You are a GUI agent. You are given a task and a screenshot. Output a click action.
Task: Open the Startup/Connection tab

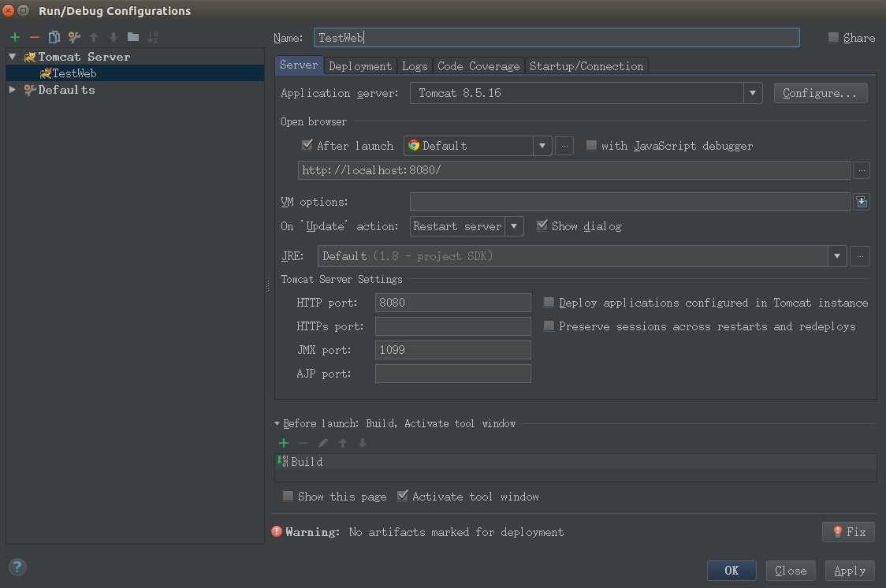(x=586, y=66)
